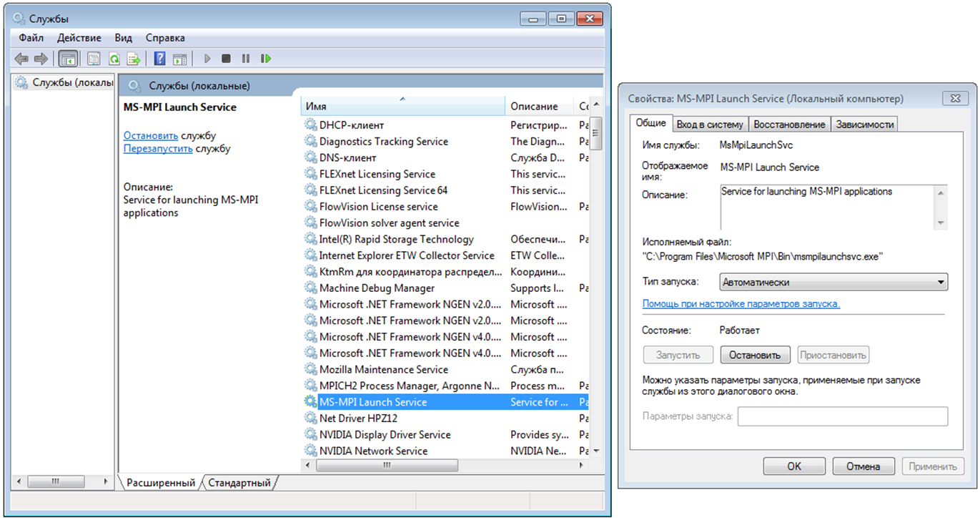Click the description box scroll-down arrow

941,223
